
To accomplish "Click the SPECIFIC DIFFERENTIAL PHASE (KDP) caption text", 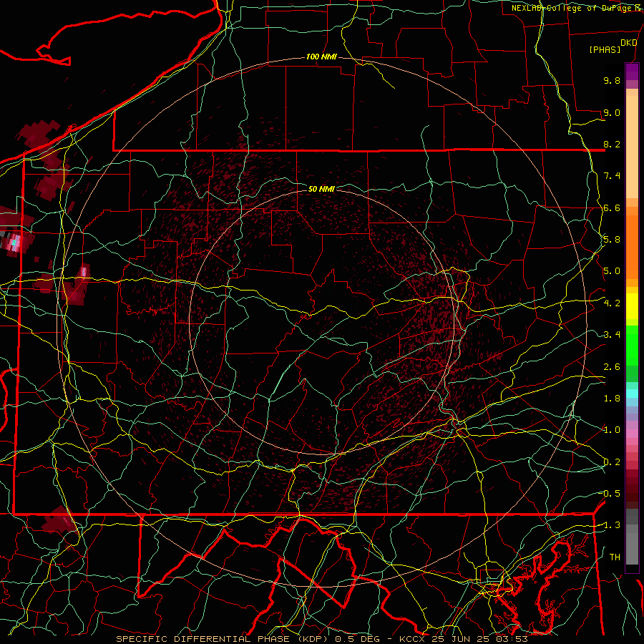I will tap(222, 639).
